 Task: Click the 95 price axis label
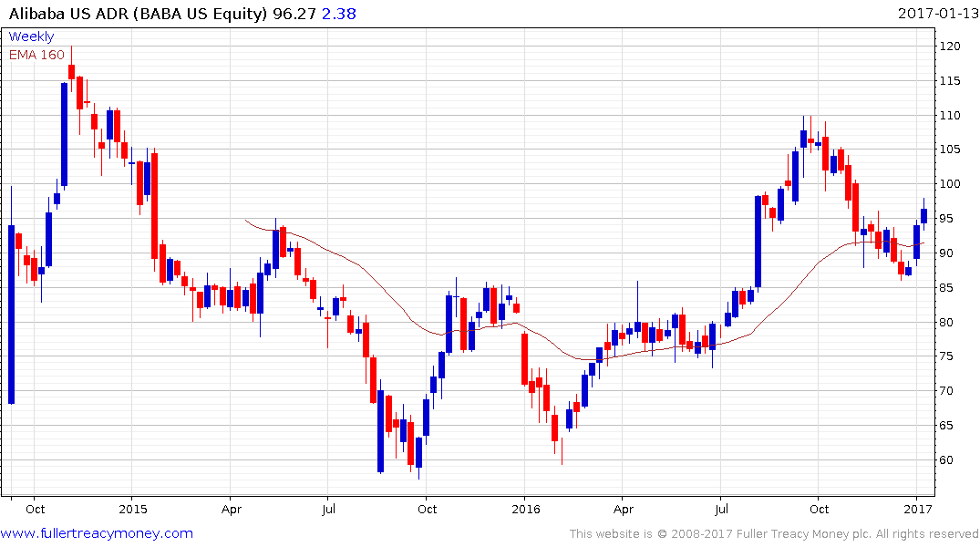tap(946, 218)
